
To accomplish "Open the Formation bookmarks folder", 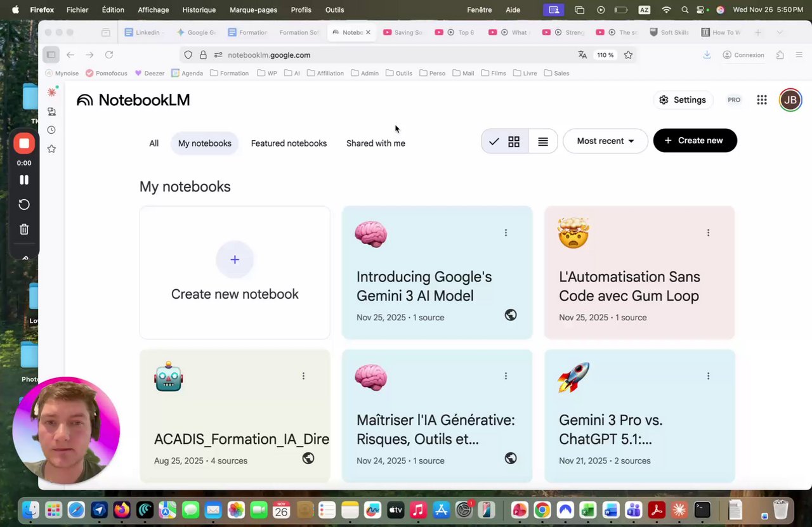I will coord(229,73).
